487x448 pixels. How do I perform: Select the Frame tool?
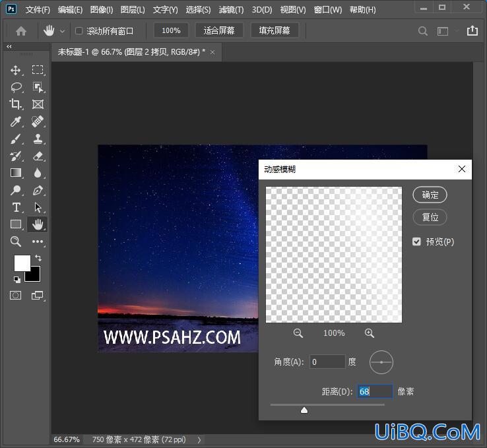pos(38,104)
